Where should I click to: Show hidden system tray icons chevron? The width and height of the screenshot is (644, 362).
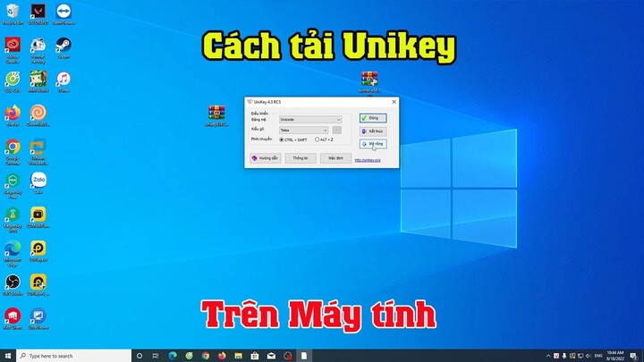(548, 356)
